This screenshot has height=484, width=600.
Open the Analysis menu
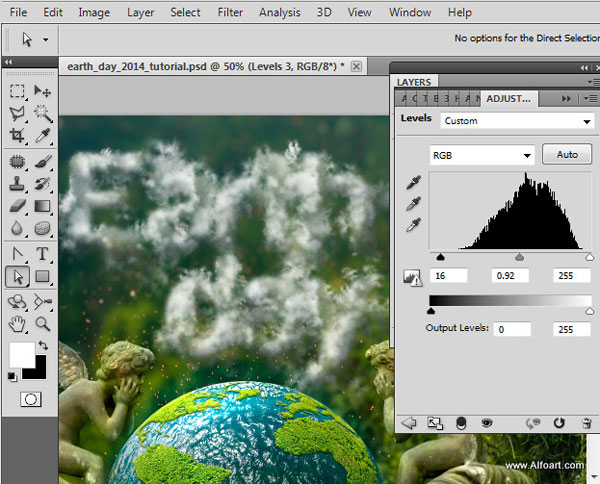click(280, 12)
